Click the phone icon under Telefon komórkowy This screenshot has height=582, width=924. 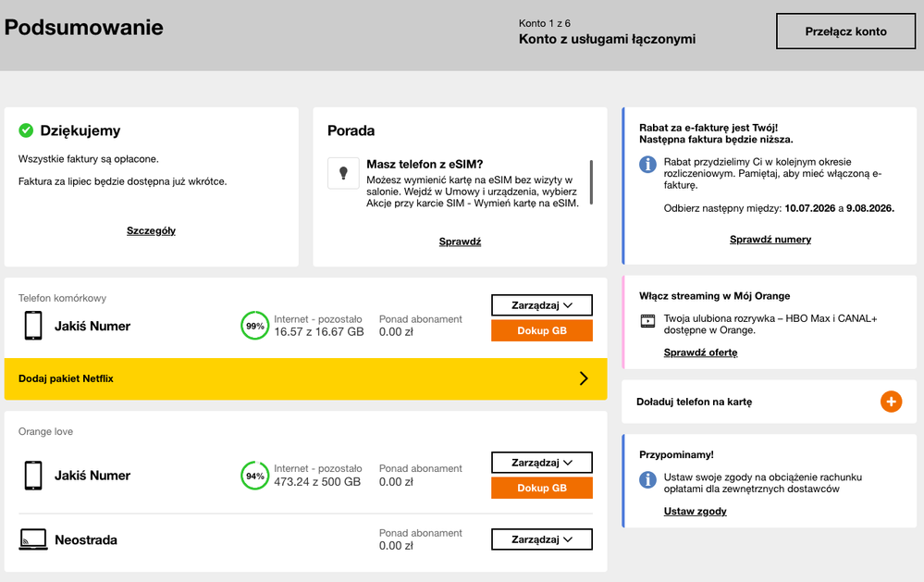click(33, 326)
